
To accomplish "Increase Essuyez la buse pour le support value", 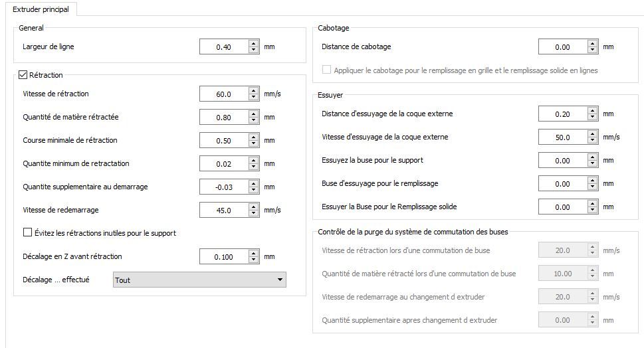I will pyautogui.click(x=592, y=157).
